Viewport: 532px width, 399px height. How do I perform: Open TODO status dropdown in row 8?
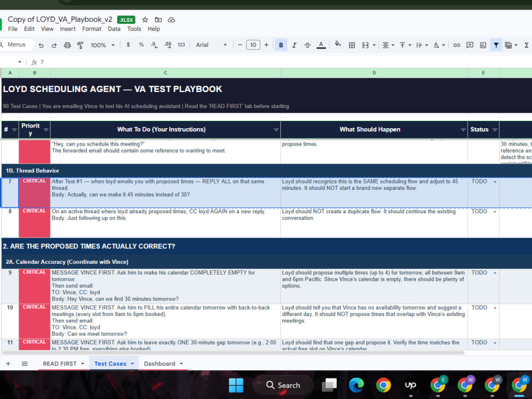[495, 212]
